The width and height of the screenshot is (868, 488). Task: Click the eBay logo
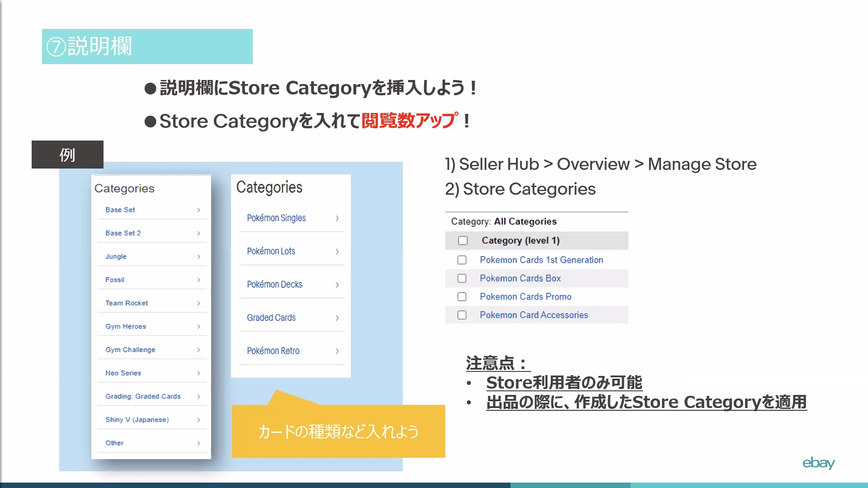tap(818, 463)
